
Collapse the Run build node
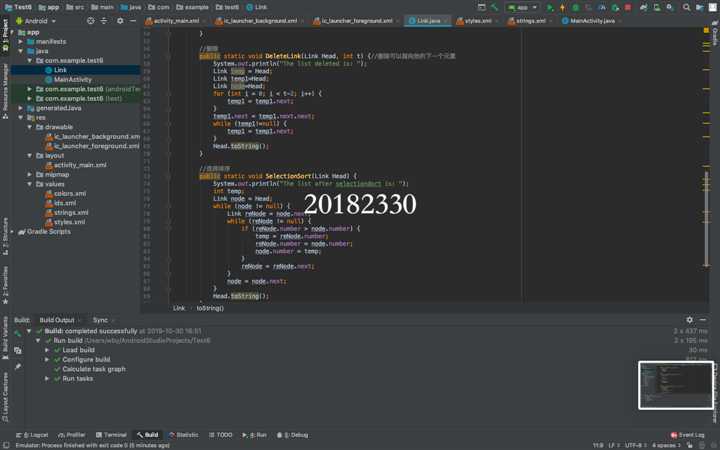point(38,340)
